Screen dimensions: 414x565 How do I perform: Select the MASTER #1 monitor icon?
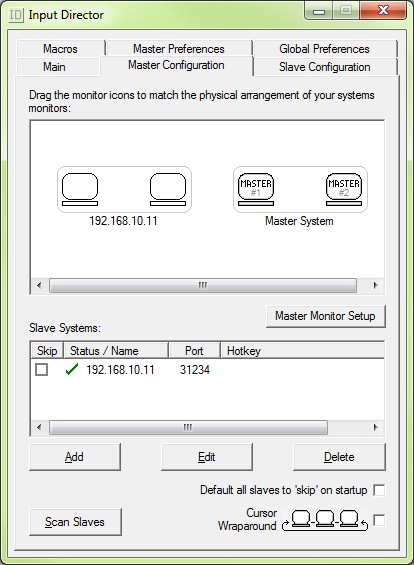tap(256, 190)
